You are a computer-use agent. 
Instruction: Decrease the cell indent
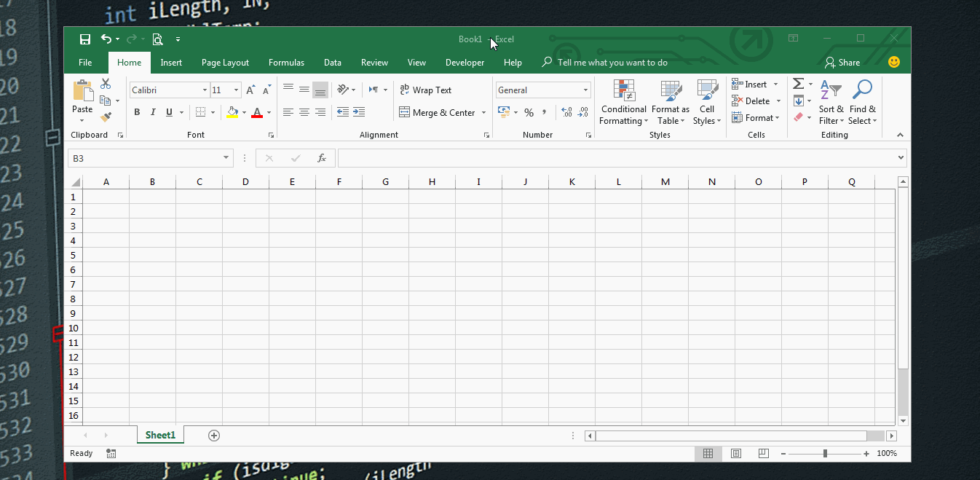click(x=342, y=112)
